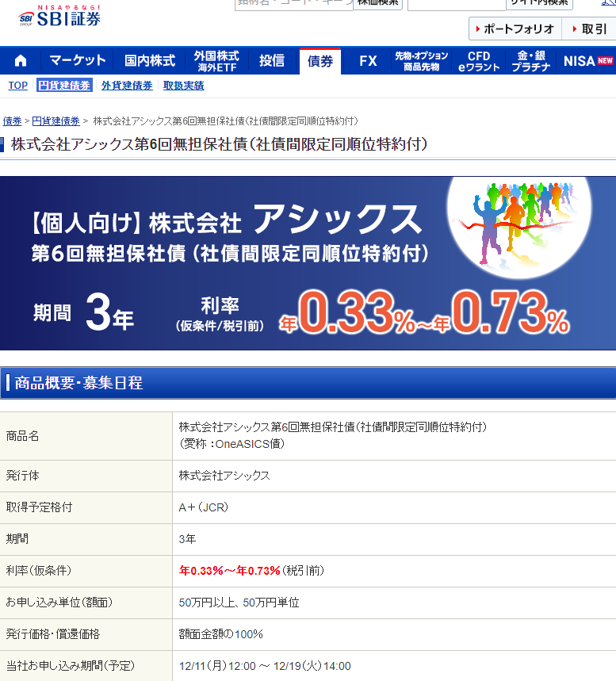
Task: Open the マーケット tab
Action: click(x=78, y=61)
